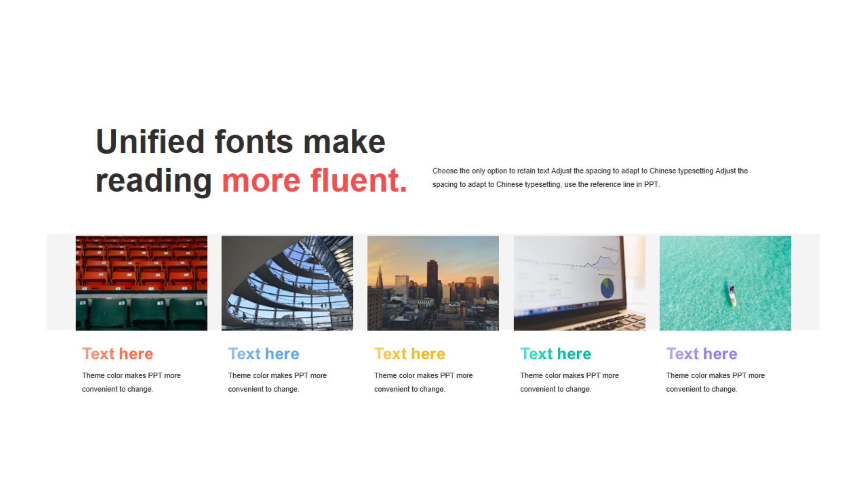Select the turquoise ocean paddleboard photo
This screenshot has height=488, width=868.
coord(725,283)
